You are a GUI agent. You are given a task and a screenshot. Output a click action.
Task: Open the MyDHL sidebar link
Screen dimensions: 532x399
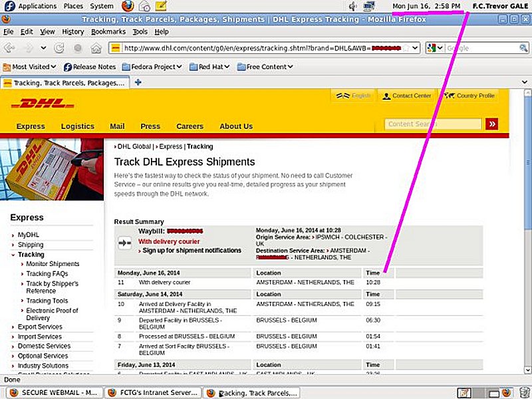(x=28, y=235)
